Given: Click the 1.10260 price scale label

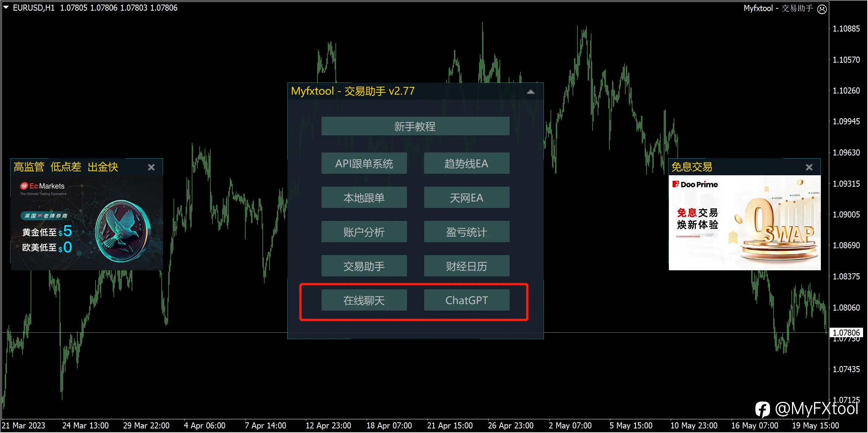Looking at the screenshot, I should pyautogui.click(x=846, y=90).
